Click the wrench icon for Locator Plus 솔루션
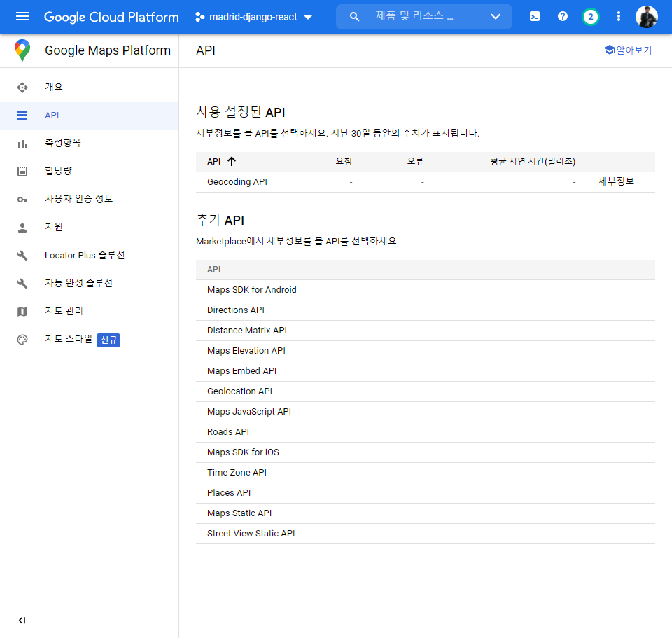Viewport: 672px width, 638px height. [x=22, y=256]
